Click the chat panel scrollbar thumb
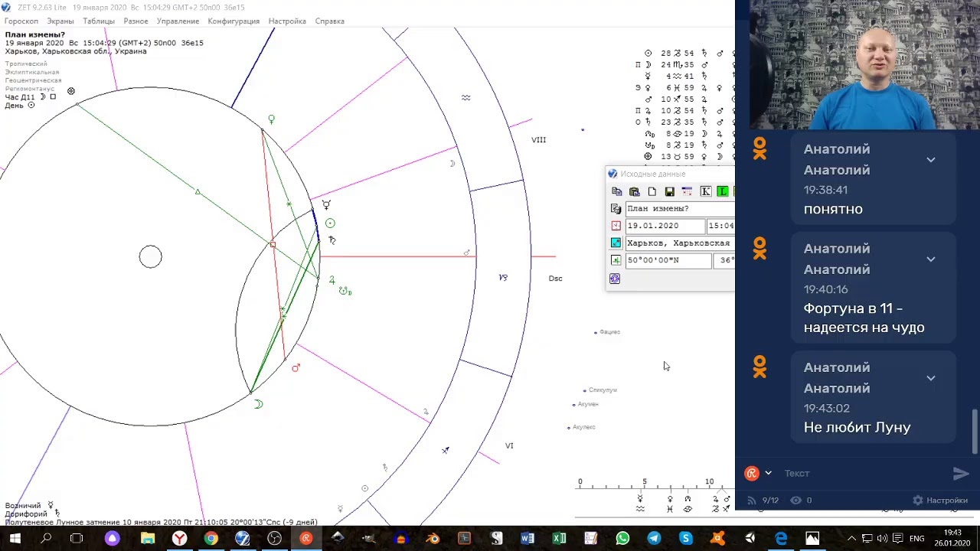980x551 pixels. click(x=975, y=432)
